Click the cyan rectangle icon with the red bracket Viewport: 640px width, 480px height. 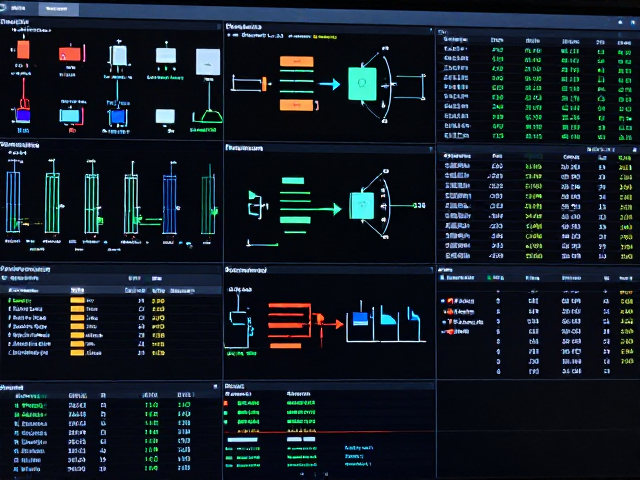70,116
